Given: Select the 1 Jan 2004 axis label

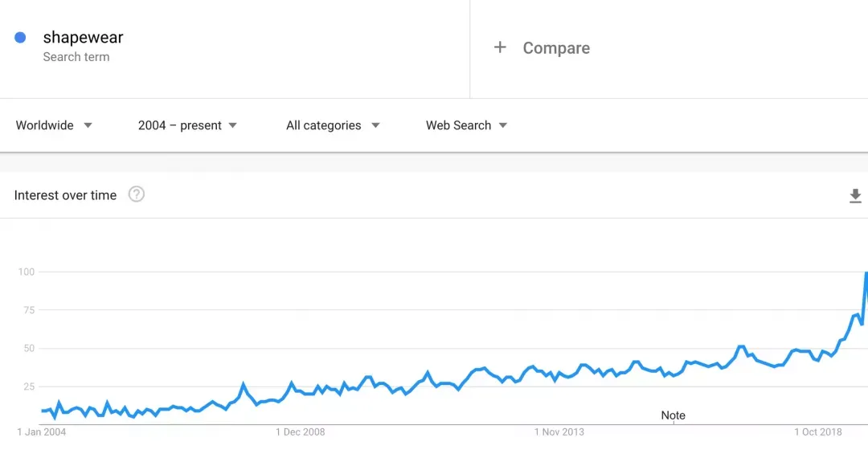Looking at the screenshot, I should pos(42,432).
